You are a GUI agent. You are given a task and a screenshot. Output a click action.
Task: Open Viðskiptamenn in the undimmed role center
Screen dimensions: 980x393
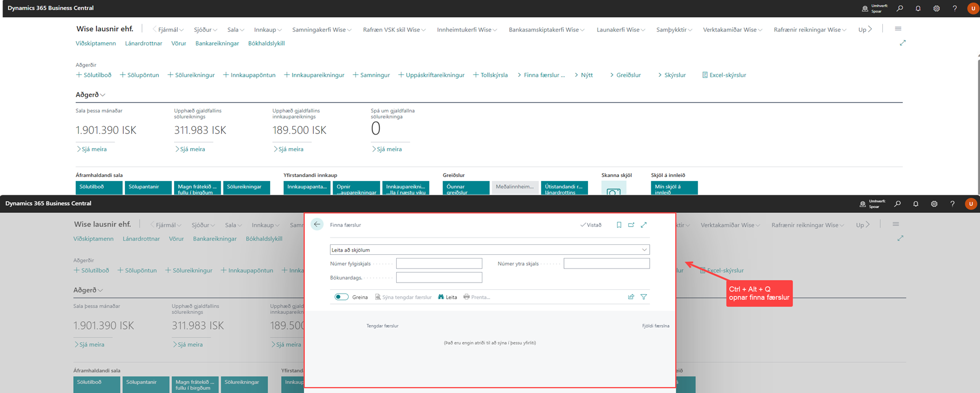(x=96, y=43)
